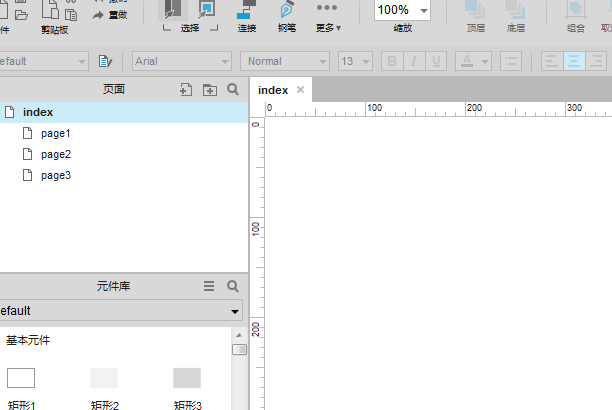Click the open file folder icon
This screenshot has height=410, width=612.
point(21,15)
